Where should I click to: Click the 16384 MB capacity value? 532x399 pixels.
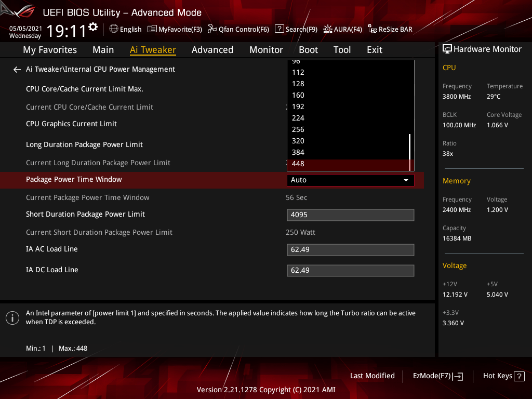coord(457,238)
